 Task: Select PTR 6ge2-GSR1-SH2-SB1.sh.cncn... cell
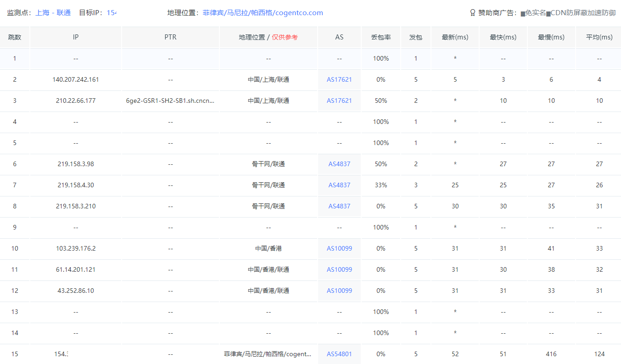(170, 101)
